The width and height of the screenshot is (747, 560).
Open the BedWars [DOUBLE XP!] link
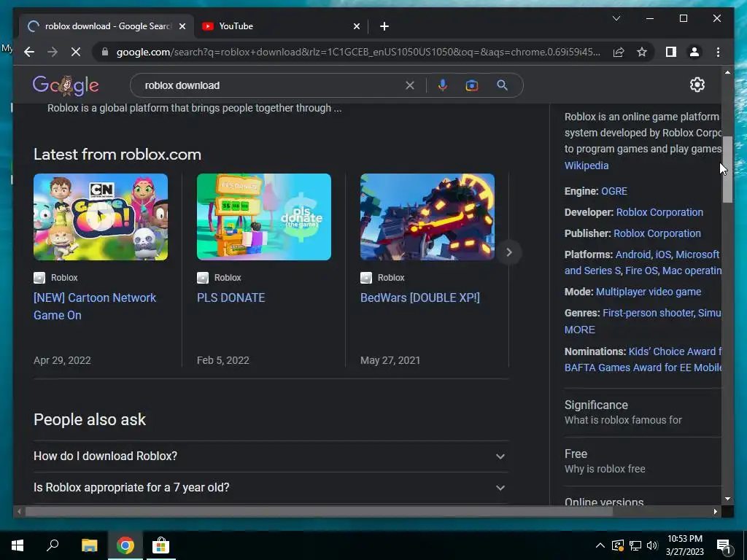(419, 297)
